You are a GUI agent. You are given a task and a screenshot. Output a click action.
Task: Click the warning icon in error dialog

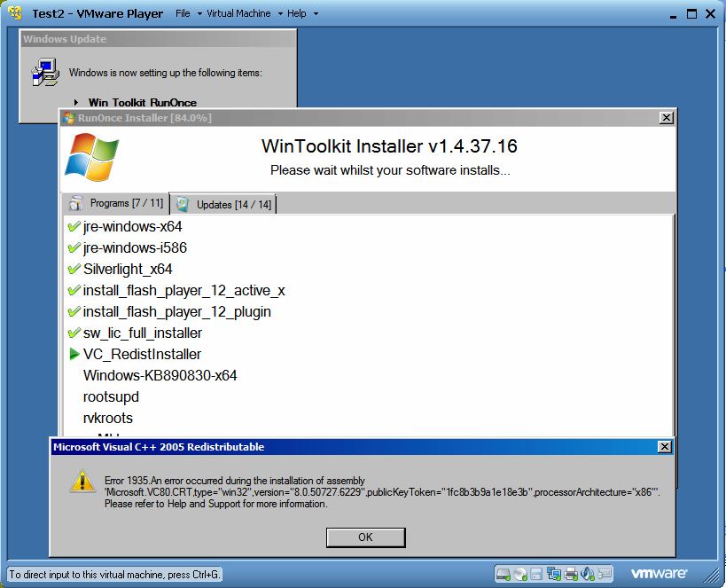tap(82, 482)
